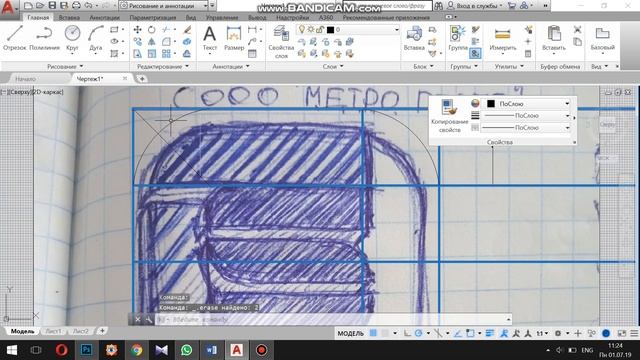Viewport: 640px width, 360px height.
Task: Toggle object snap in status bar
Action: coord(470,333)
